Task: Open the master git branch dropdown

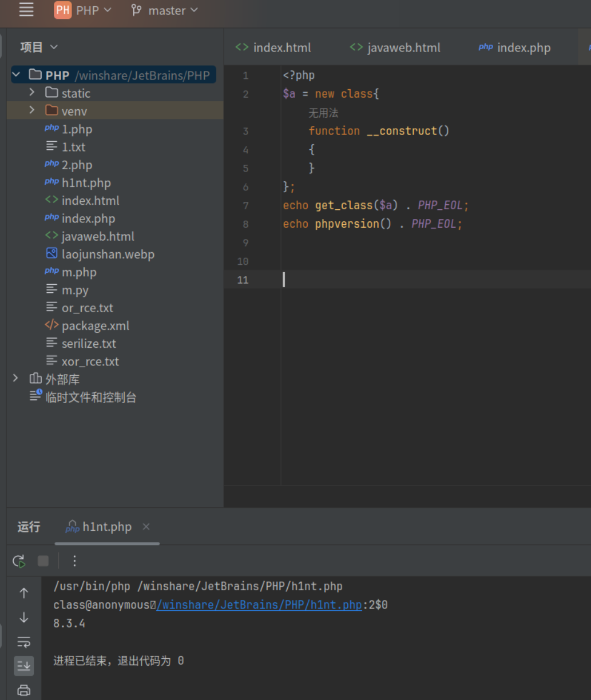Action: [x=165, y=10]
